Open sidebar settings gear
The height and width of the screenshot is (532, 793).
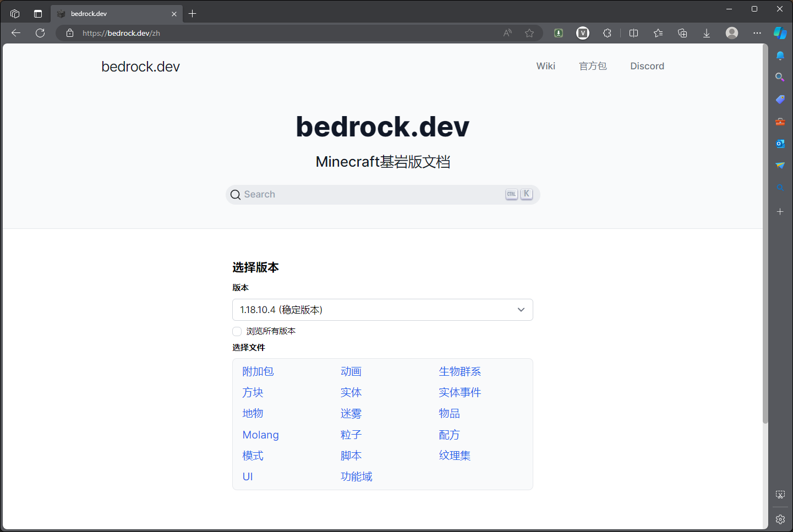[x=780, y=519]
